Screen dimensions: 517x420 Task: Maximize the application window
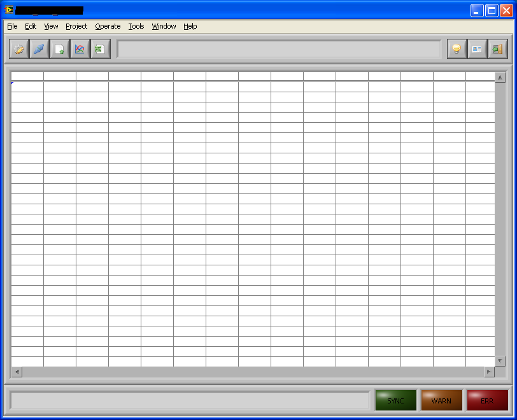click(492, 11)
